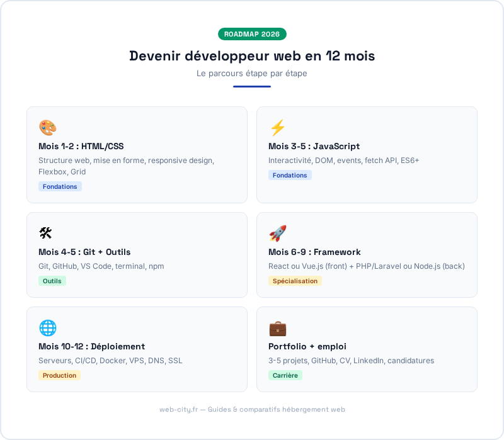Click the hammer and wrench Git tools icon
This screenshot has height=440, width=504.
pos(45,233)
